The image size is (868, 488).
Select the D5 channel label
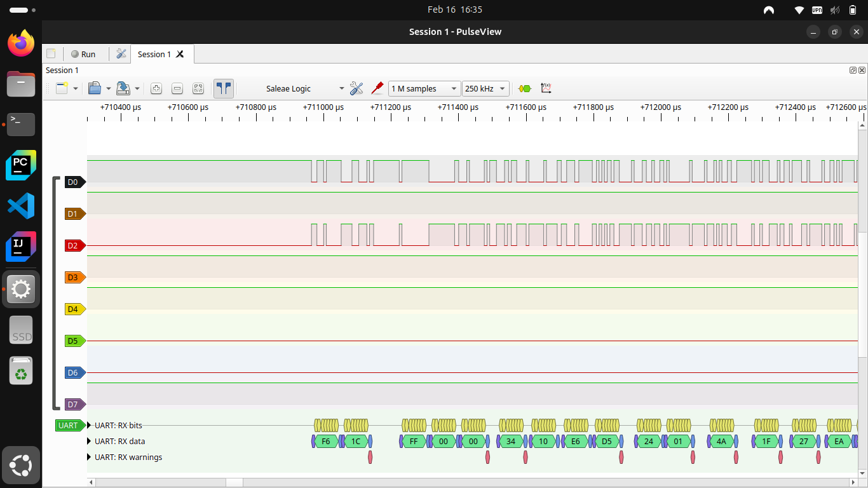[x=75, y=341]
